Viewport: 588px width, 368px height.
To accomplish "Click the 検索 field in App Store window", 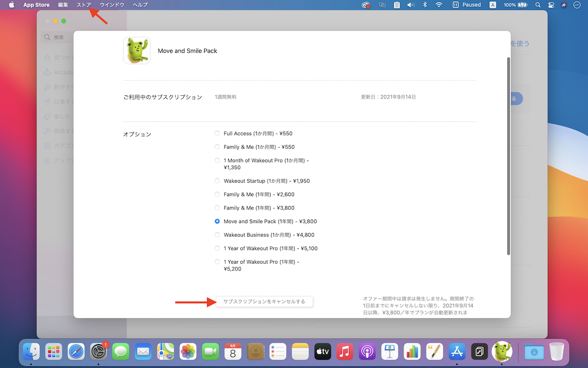I will 58,37.
